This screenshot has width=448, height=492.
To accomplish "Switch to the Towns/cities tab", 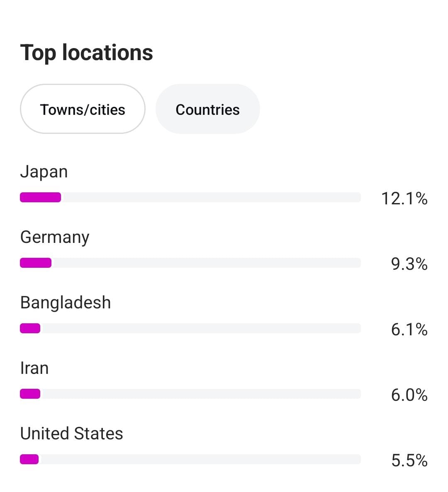I will (83, 109).
